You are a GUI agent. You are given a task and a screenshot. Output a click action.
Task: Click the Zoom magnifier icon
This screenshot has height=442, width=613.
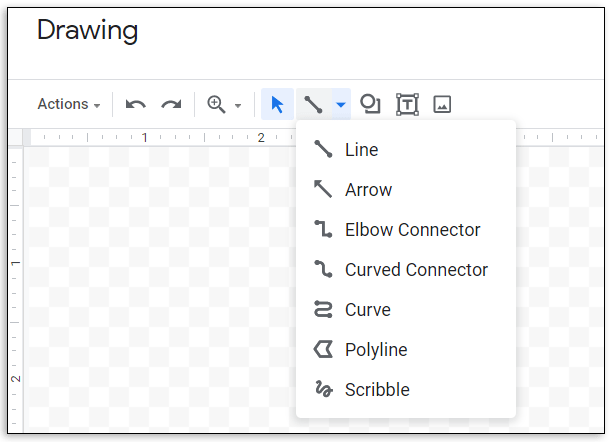coord(215,104)
